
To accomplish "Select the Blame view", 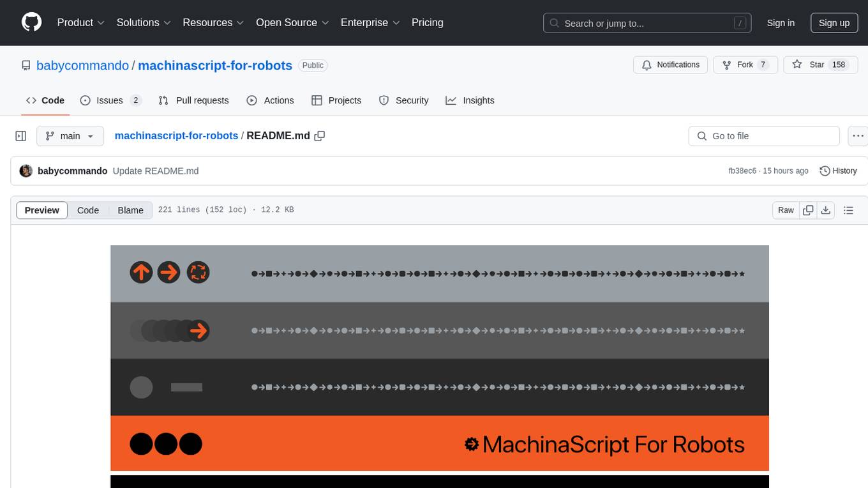I will point(131,210).
